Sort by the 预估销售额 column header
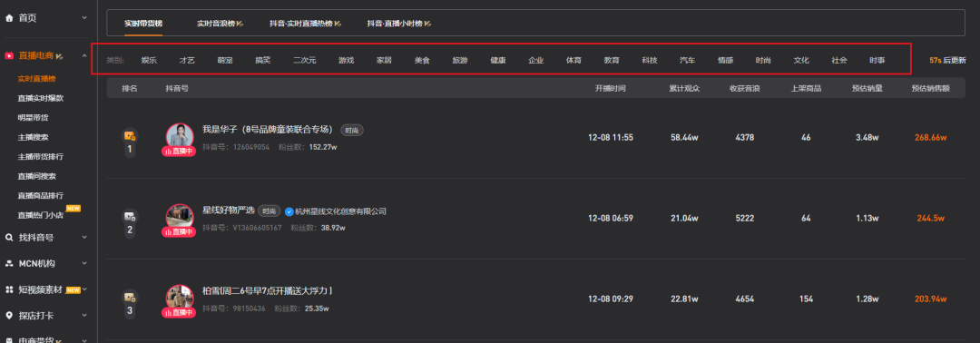 point(931,89)
